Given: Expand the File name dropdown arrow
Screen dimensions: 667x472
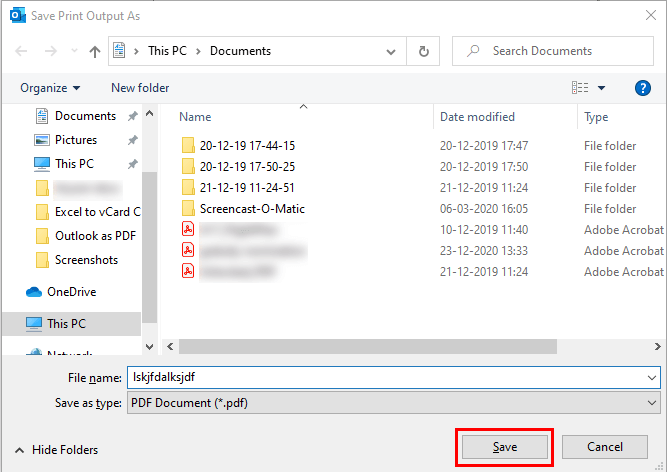Looking at the screenshot, I should click(x=652, y=378).
